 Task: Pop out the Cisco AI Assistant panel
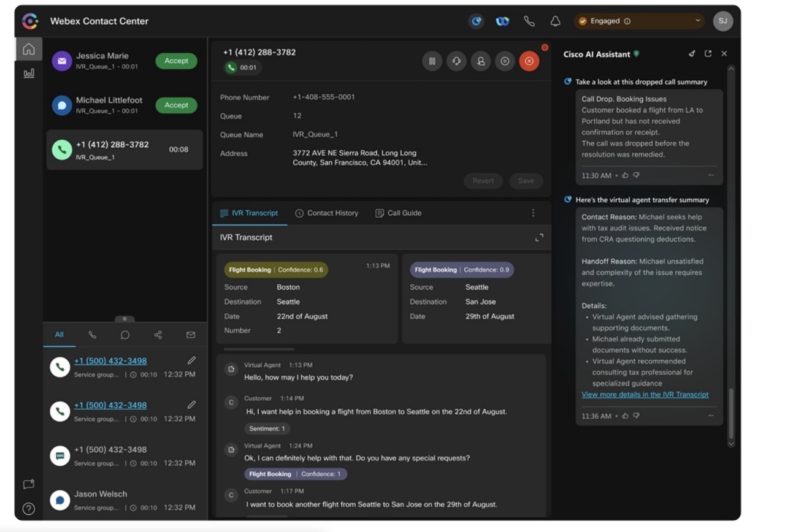[x=708, y=54]
